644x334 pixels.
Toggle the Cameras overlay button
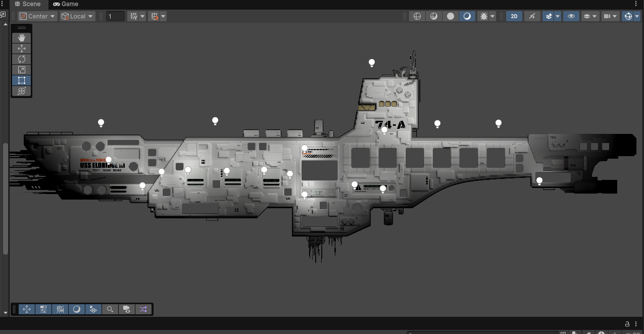pos(127,309)
